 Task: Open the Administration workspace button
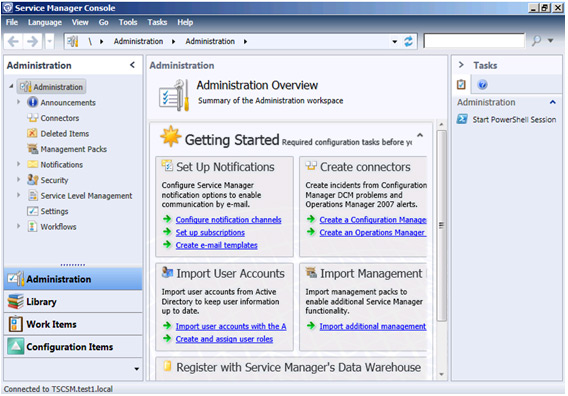pyautogui.click(x=73, y=279)
